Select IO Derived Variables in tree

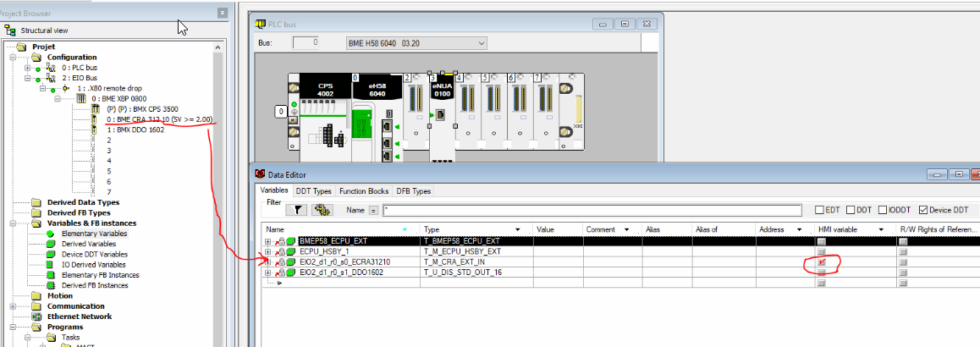92,264
